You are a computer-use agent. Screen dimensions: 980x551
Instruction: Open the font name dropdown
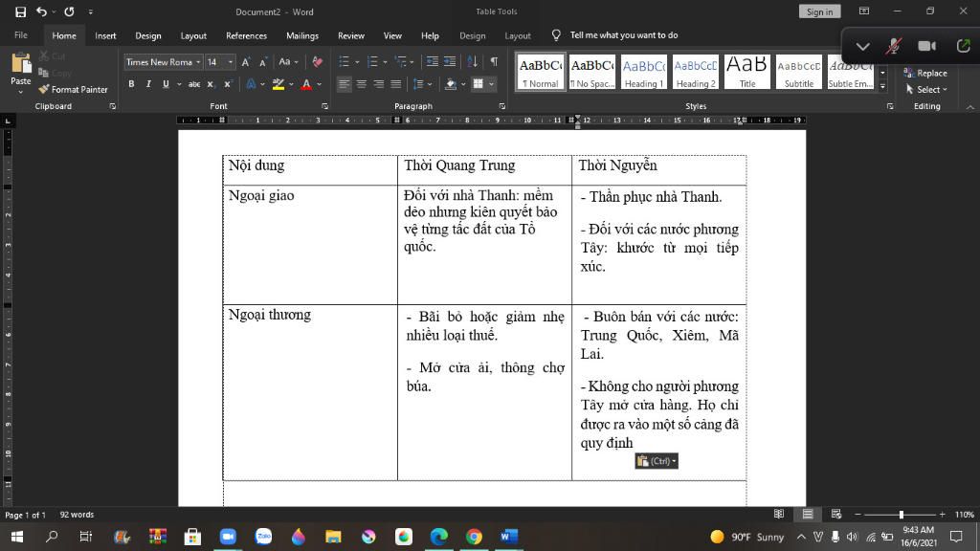pos(198,62)
